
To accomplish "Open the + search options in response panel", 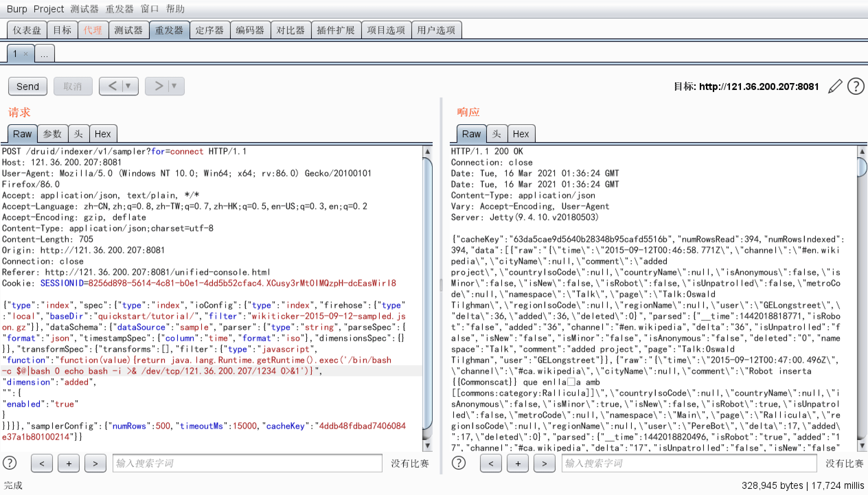I will tap(518, 463).
